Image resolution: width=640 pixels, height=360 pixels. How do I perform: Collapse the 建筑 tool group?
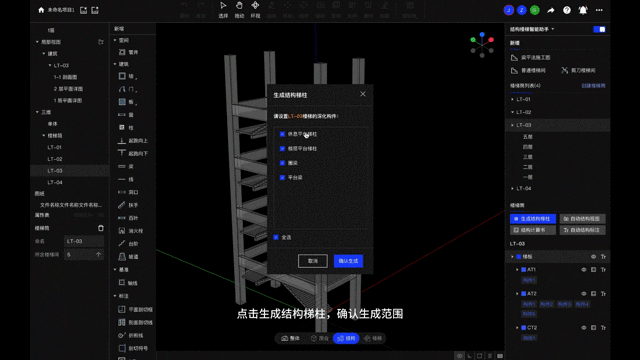click(x=115, y=64)
